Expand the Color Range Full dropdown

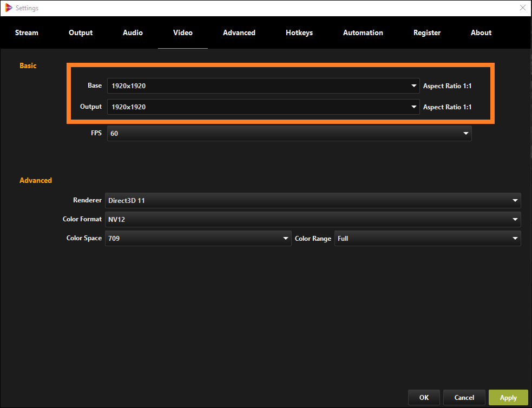[428, 239]
